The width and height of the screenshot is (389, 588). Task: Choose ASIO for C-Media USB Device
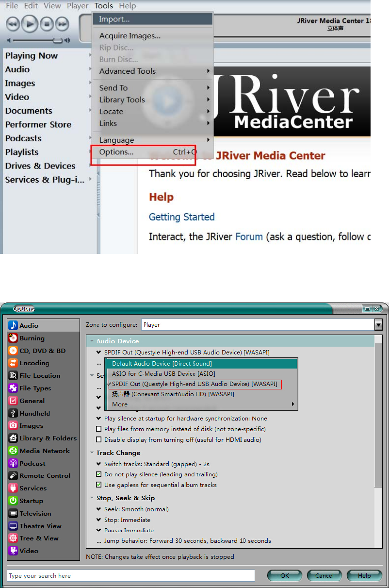point(201,374)
